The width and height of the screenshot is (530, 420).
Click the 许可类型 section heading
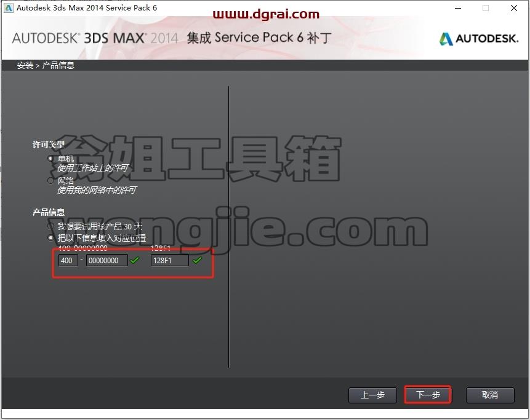pyautogui.click(x=49, y=145)
